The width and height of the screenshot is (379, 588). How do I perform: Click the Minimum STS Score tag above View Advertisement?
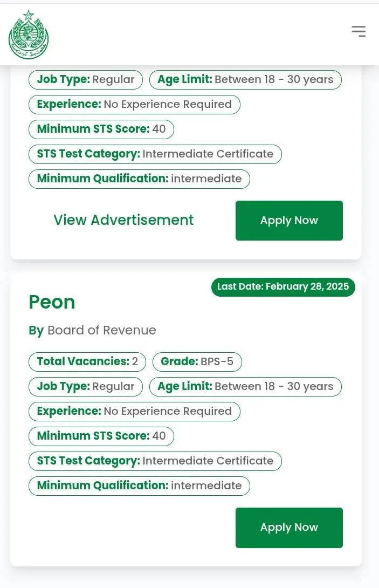pos(101,129)
